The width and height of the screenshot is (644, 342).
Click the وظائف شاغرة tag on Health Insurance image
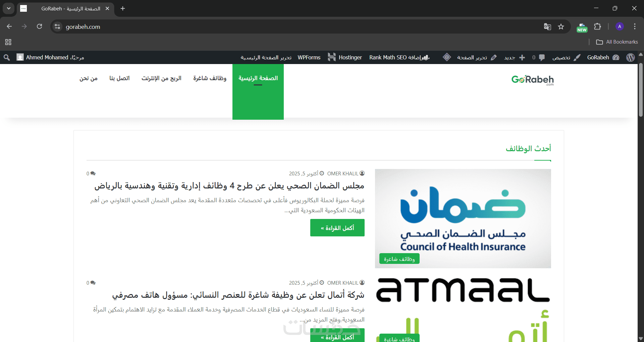[x=399, y=259]
